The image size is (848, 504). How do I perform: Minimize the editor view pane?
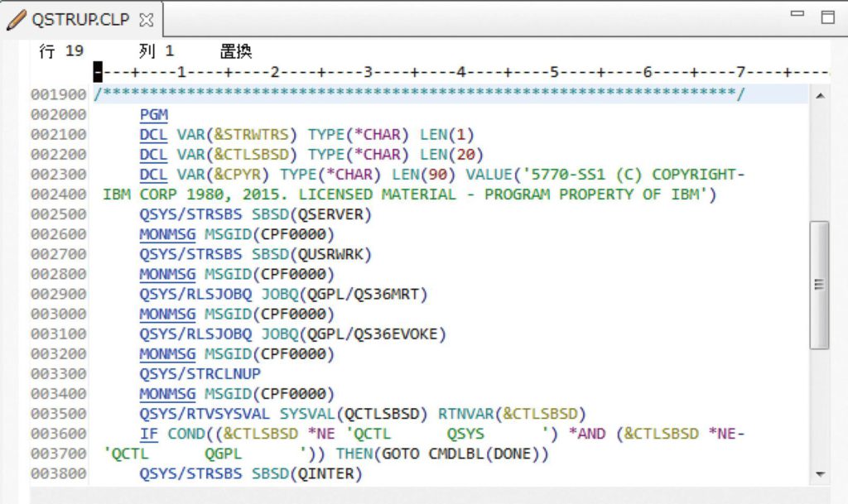[797, 15]
